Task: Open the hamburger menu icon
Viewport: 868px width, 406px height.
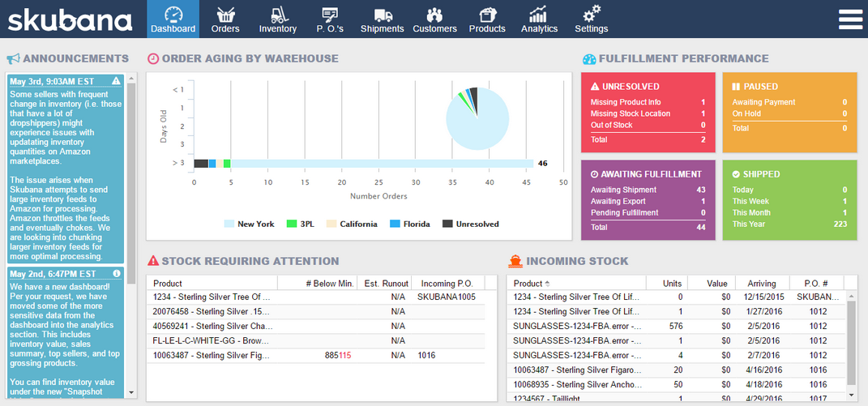Action: (850, 19)
